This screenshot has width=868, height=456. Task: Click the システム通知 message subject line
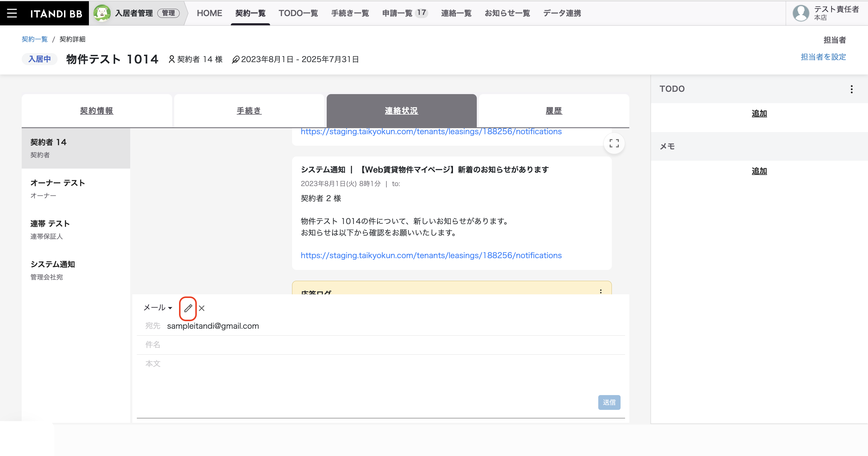click(425, 170)
